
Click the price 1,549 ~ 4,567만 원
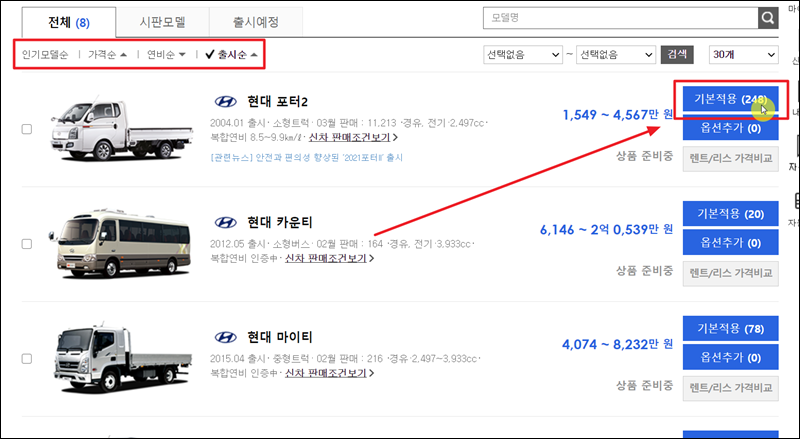618,115
